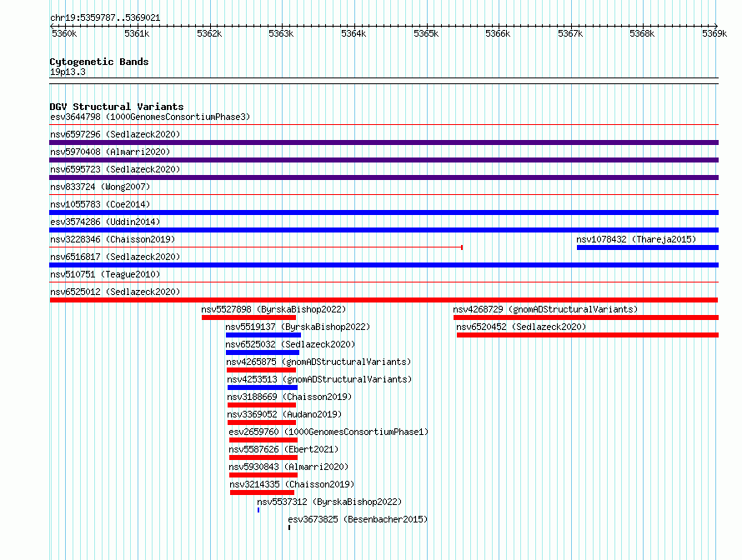Screen dimensions: 742x560
Task: Click the DGV Structural Variants track title
Action: pos(117,107)
